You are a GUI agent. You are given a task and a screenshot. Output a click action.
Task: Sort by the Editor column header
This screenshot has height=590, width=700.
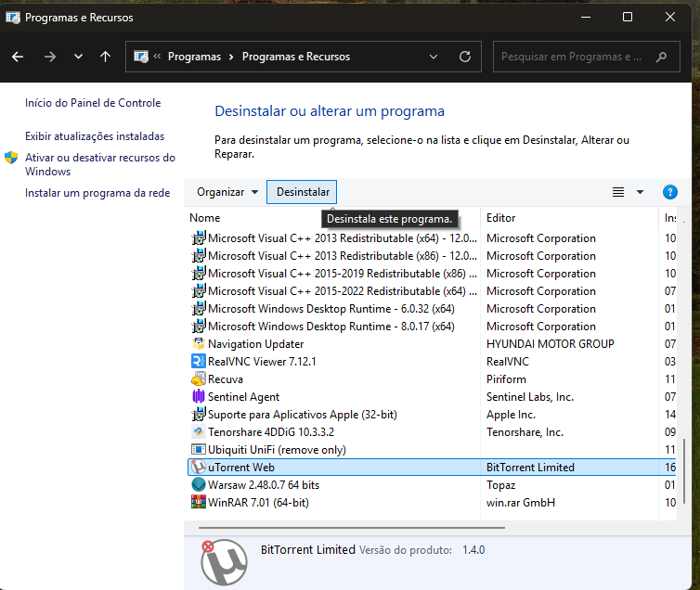point(501,218)
